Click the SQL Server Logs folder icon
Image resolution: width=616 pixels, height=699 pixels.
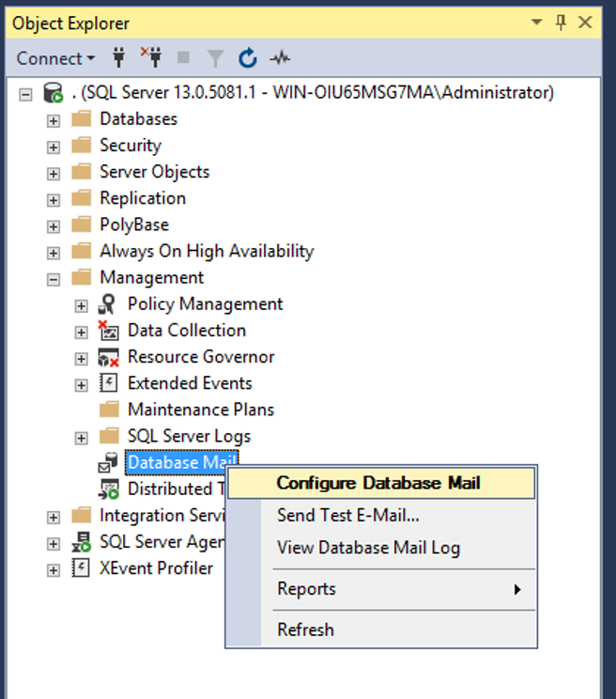109,436
